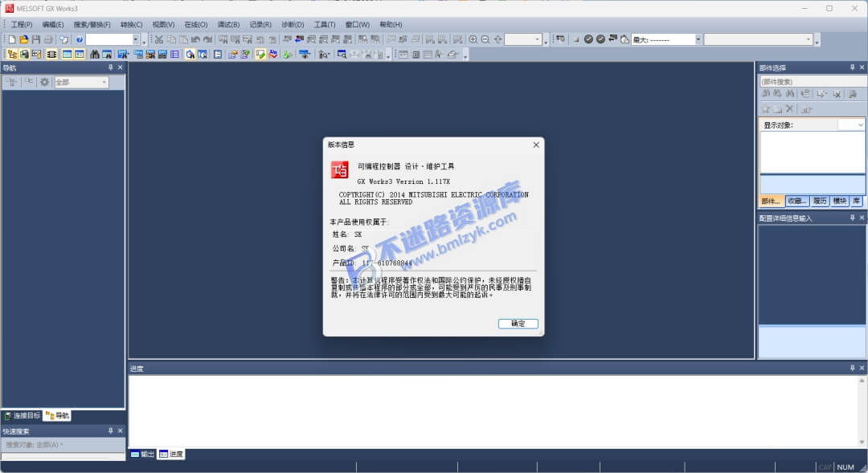
Task: Open the combo box next to help icon
Action: [113, 39]
